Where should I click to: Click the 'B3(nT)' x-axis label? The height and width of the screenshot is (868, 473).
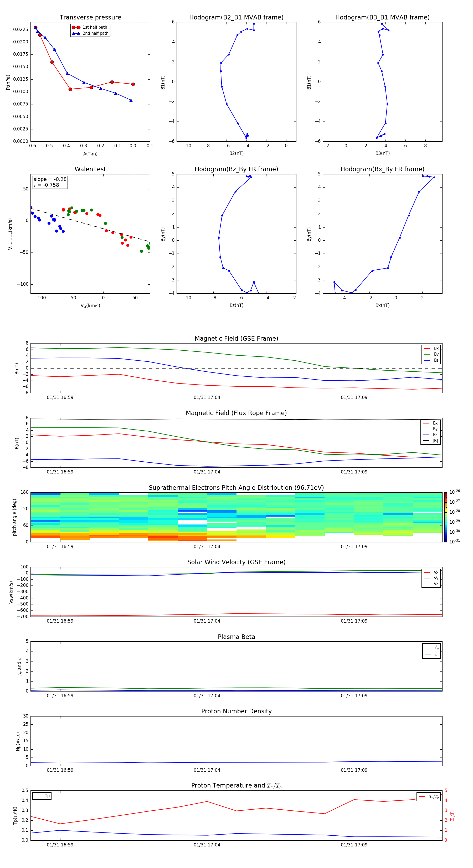[x=382, y=153]
